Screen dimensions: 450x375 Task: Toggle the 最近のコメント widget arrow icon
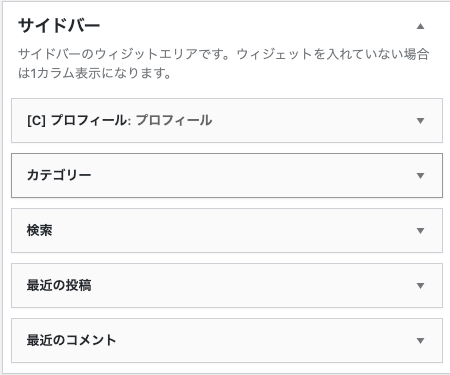point(420,341)
